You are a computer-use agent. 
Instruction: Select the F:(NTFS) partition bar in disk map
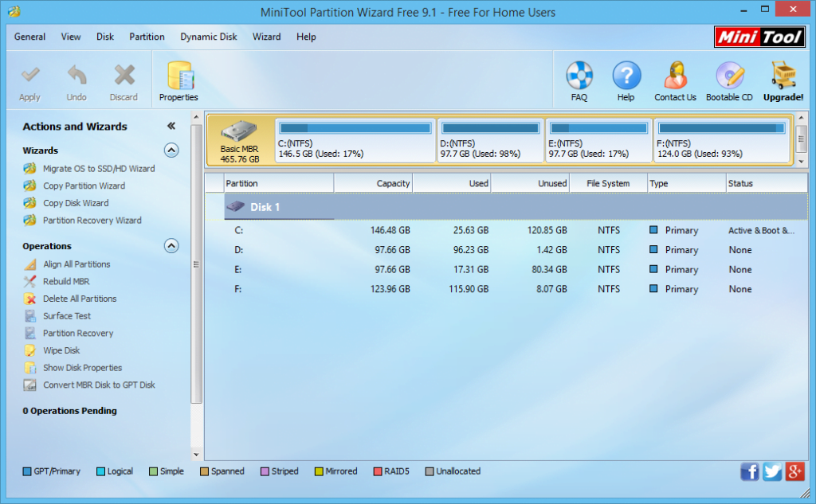pyautogui.click(x=721, y=140)
